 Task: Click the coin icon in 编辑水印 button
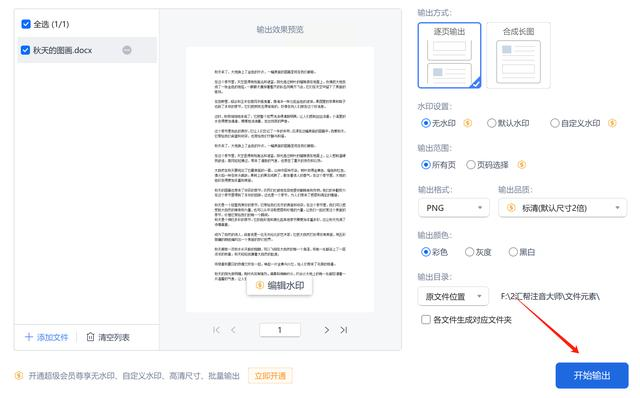point(260,285)
